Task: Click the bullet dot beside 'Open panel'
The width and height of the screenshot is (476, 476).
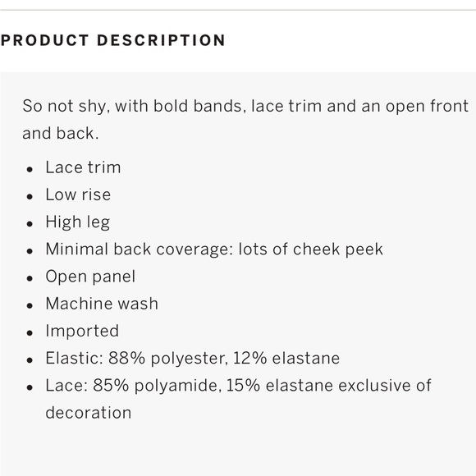Action: point(30,278)
